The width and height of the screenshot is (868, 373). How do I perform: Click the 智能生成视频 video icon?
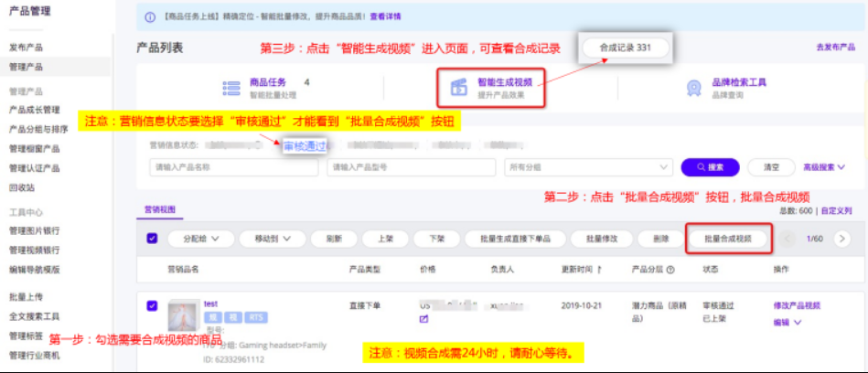pos(458,88)
